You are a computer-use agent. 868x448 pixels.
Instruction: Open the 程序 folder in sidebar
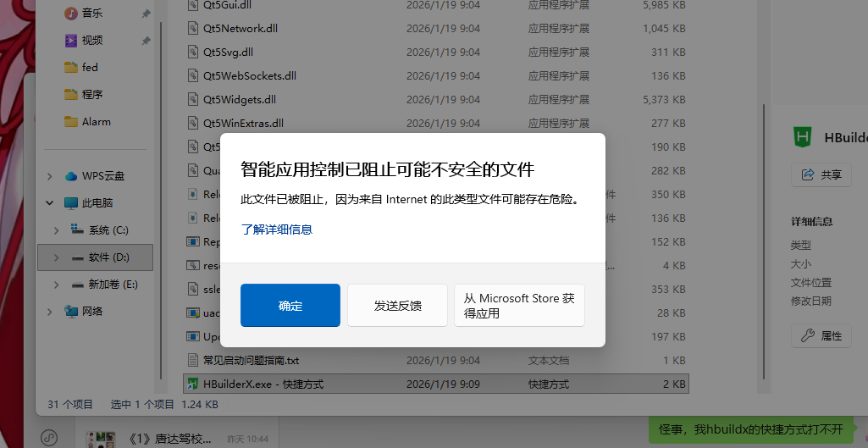91,94
